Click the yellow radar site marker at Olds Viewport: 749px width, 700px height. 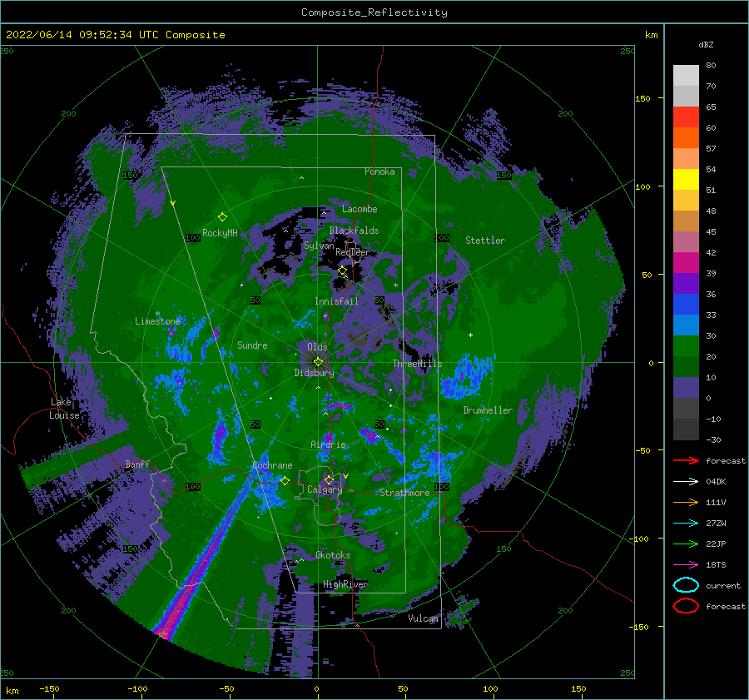click(x=318, y=362)
